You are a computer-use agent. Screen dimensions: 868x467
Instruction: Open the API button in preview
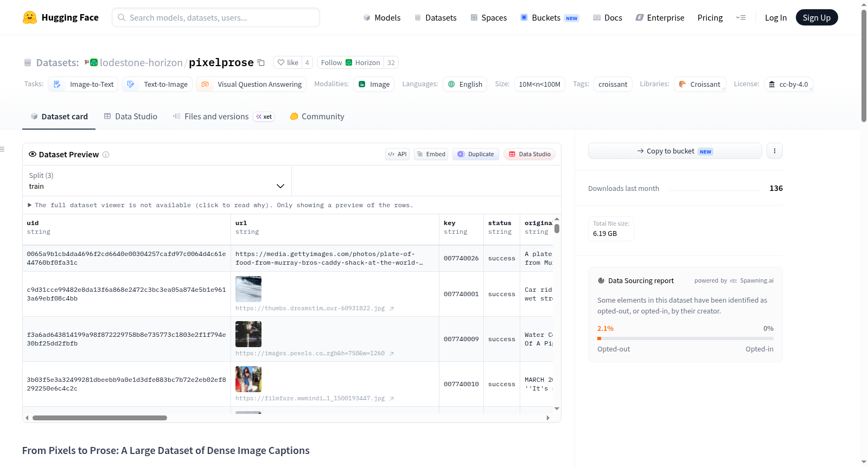(x=397, y=154)
